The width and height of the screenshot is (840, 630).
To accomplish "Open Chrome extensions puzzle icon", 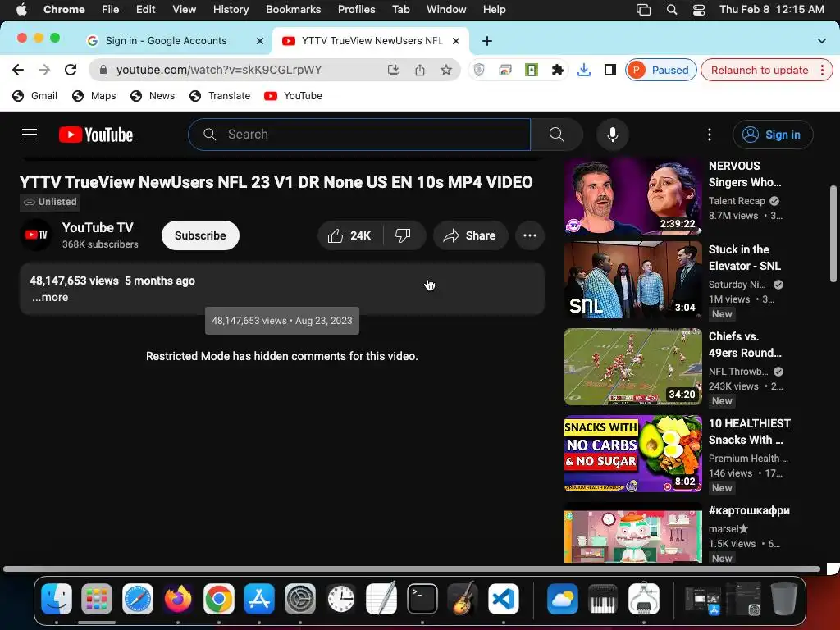I will click(558, 70).
